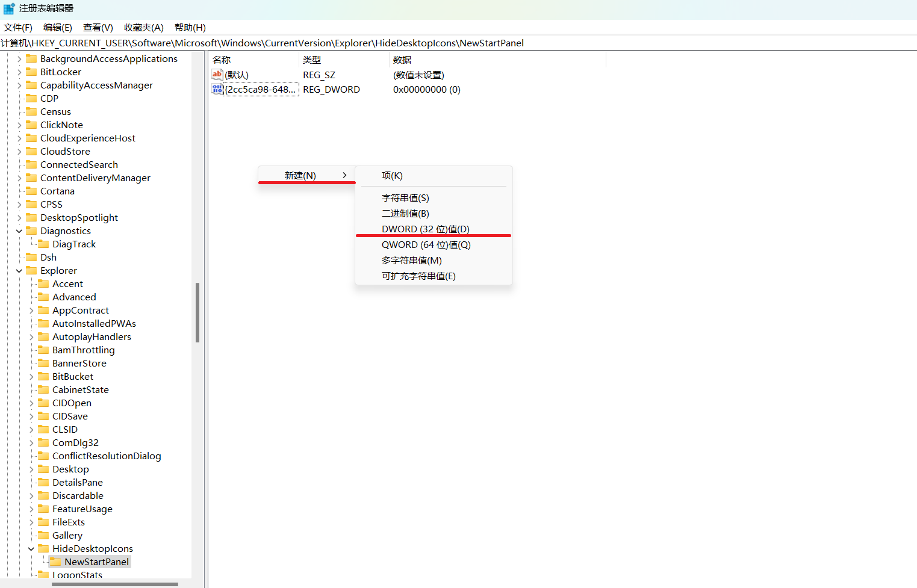Open the 编辑(E) menu

[58, 28]
